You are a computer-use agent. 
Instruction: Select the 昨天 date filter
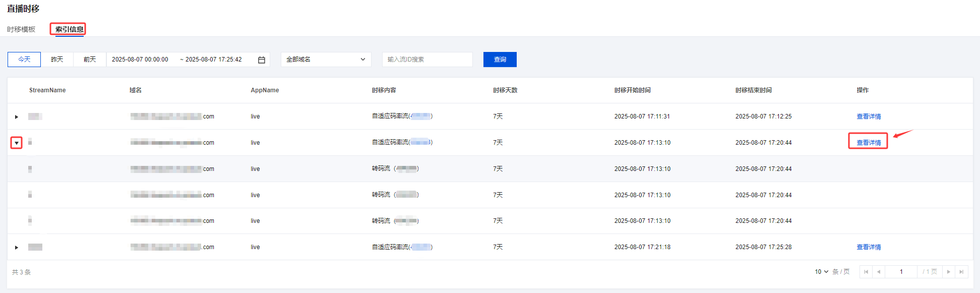click(x=57, y=60)
